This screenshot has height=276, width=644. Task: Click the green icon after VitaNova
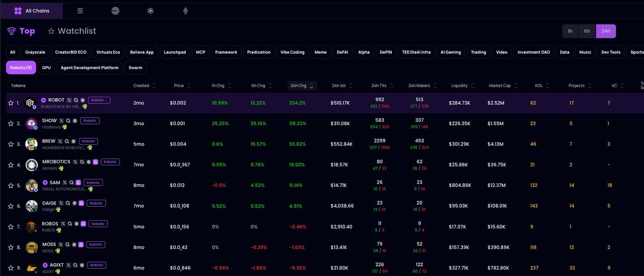click(x=64, y=127)
